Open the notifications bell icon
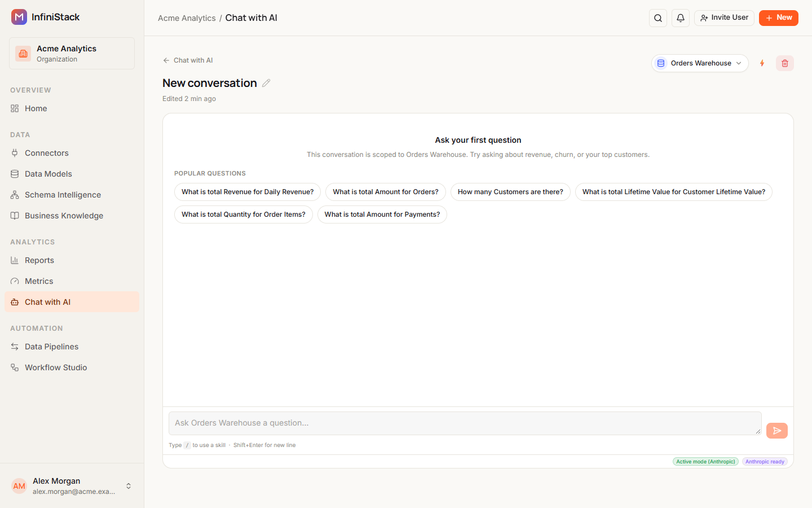This screenshot has height=508, width=812. (x=681, y=18)
